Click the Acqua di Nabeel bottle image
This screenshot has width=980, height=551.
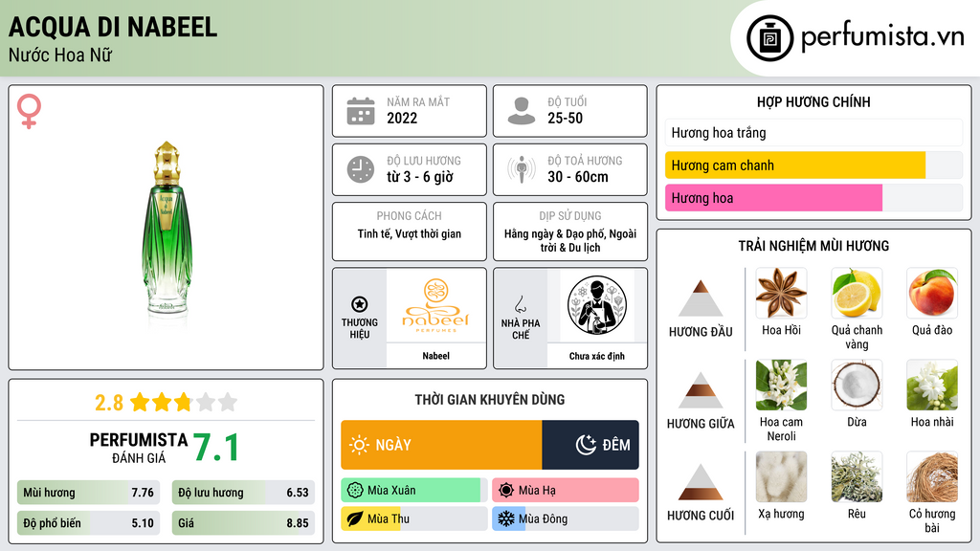click(x=167, y=228)
